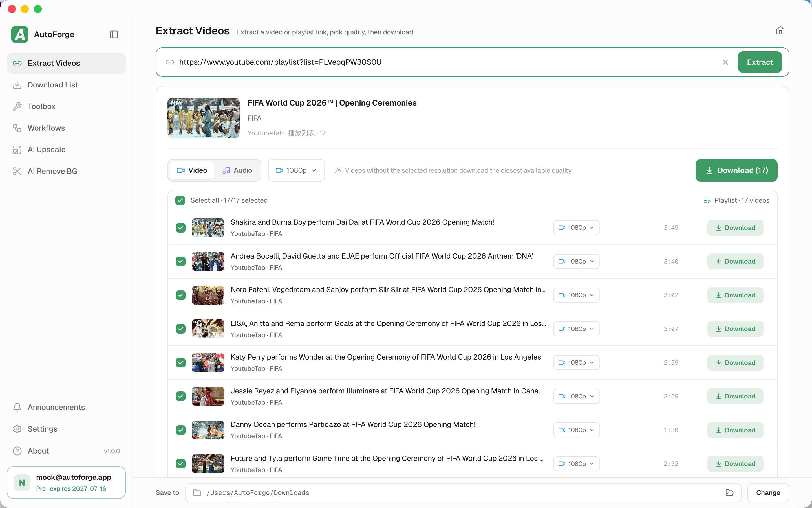Open Settings from sidebar
The height and width of the screenshot is (508, 812).
tap(66, 429)
